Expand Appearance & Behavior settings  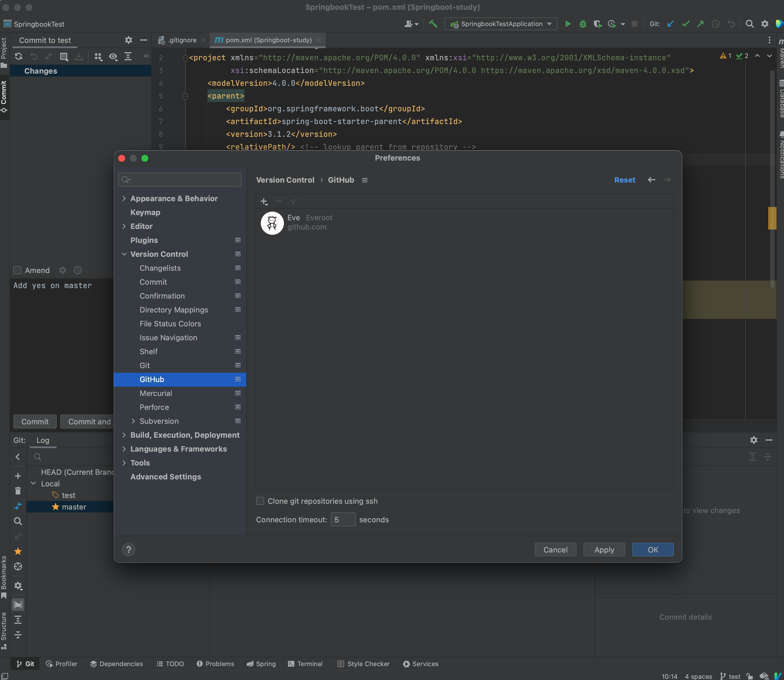[x=124, y=199]
